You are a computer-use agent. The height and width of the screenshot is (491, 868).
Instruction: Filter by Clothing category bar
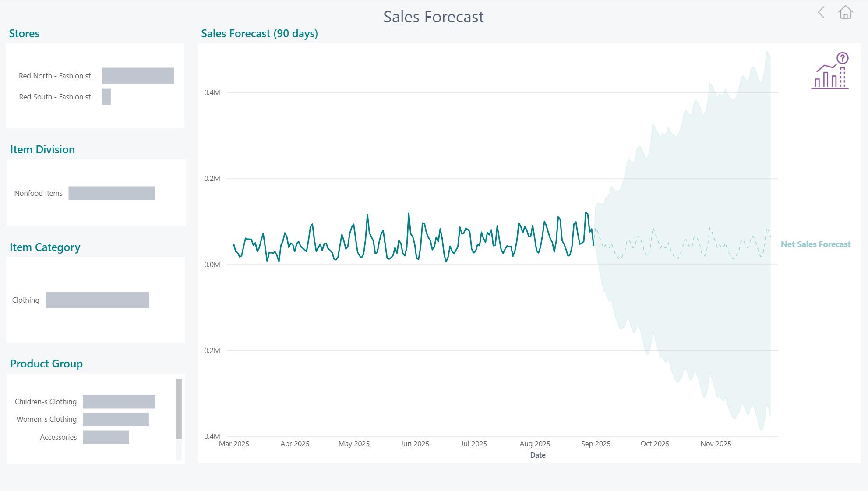click(97, 300)
